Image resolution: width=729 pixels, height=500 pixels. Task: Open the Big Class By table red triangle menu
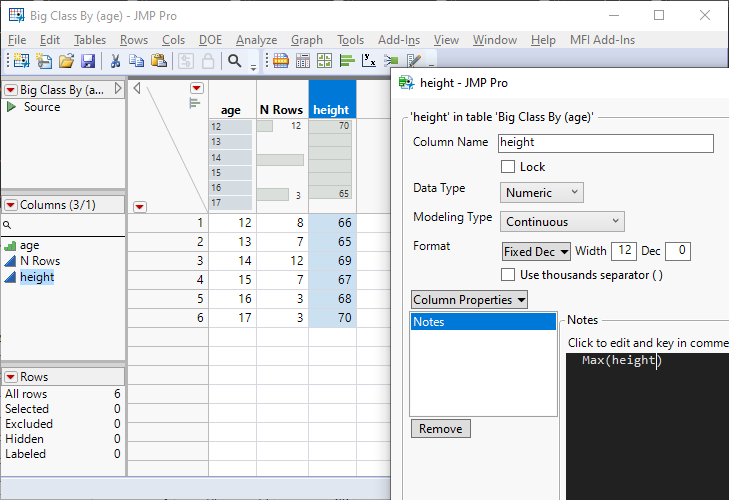coord(11,90)
